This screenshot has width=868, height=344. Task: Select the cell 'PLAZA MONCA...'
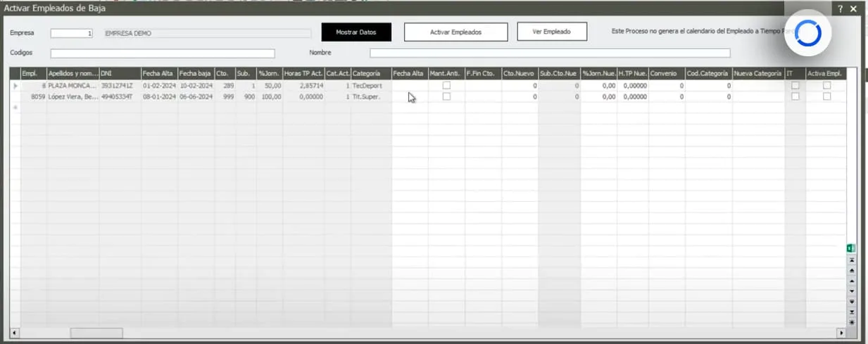[x=73, y=85]
